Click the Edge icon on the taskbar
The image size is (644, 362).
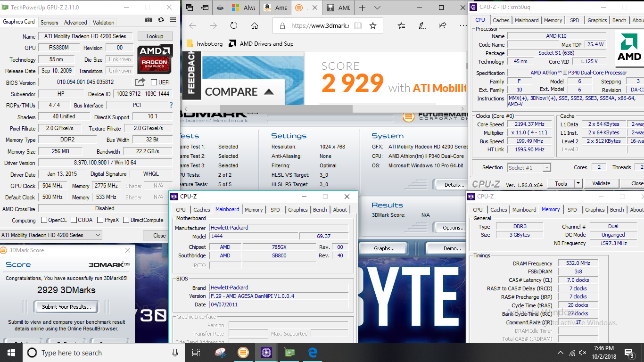coord(313,352)
